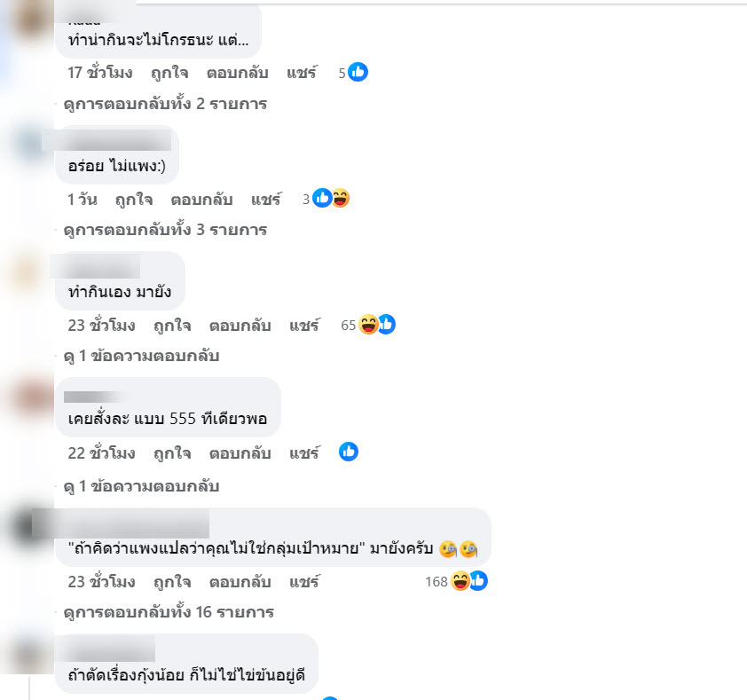Expand ดูการตอบกลับทั้ง 3 รายการ replies

pyautogui.click(x=165, y=230)
